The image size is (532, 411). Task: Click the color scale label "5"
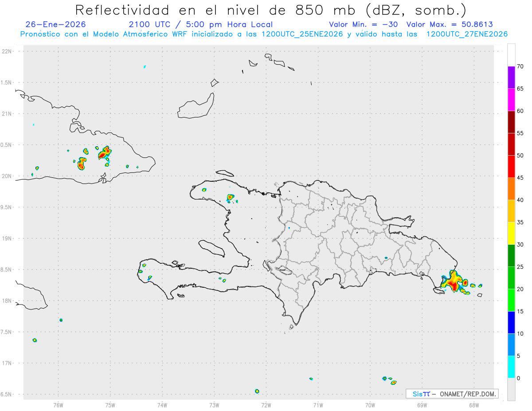tap(518, 356)
